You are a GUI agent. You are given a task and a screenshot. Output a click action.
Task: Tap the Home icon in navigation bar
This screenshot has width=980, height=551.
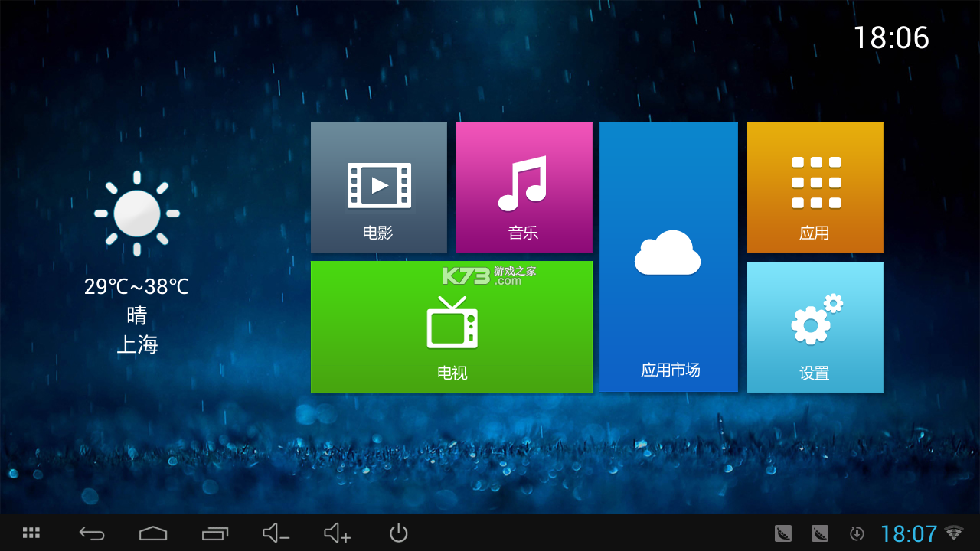[x=153, y=533]
